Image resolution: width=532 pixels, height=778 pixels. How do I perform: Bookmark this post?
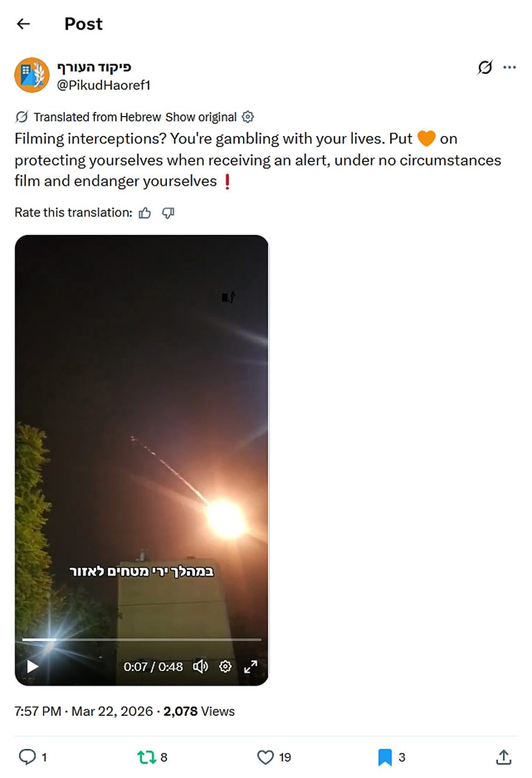point(385,756)
